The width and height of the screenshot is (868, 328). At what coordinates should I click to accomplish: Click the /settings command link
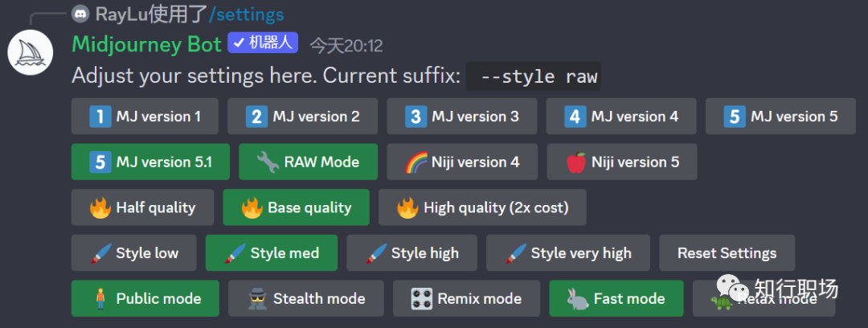[247, 14]
